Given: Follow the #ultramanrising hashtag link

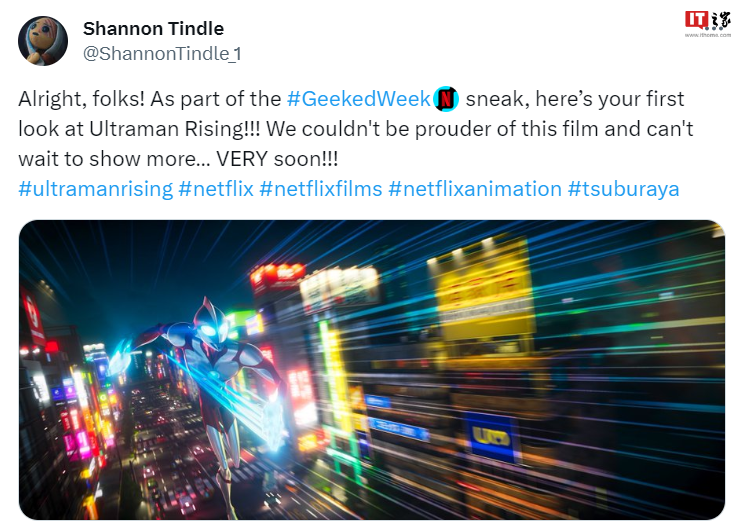Looking at the screenshot, I should 96,188.
